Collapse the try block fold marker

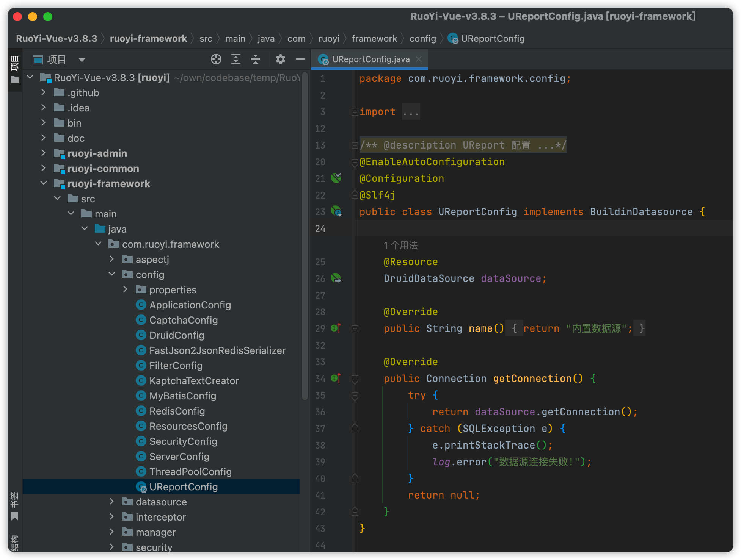355,395
